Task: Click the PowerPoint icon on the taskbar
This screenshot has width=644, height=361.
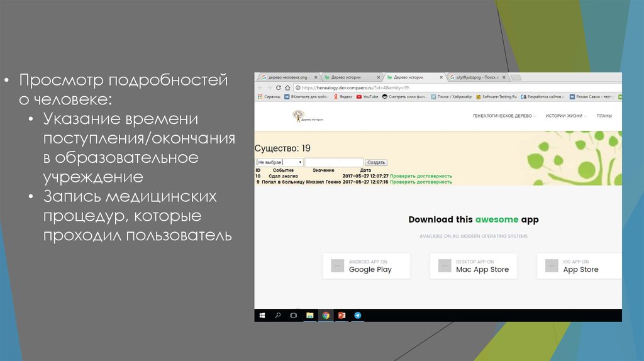Action: (341, 316)
